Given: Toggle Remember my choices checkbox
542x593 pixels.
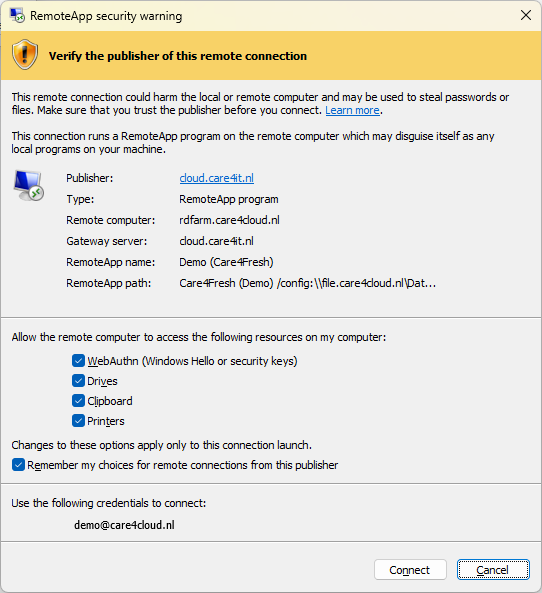Looking at the screenshot, I should coord(18,465).
